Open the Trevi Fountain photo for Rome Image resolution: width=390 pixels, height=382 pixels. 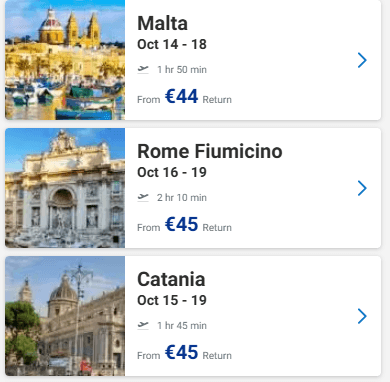pyautogui.click(x=65, y=188)
